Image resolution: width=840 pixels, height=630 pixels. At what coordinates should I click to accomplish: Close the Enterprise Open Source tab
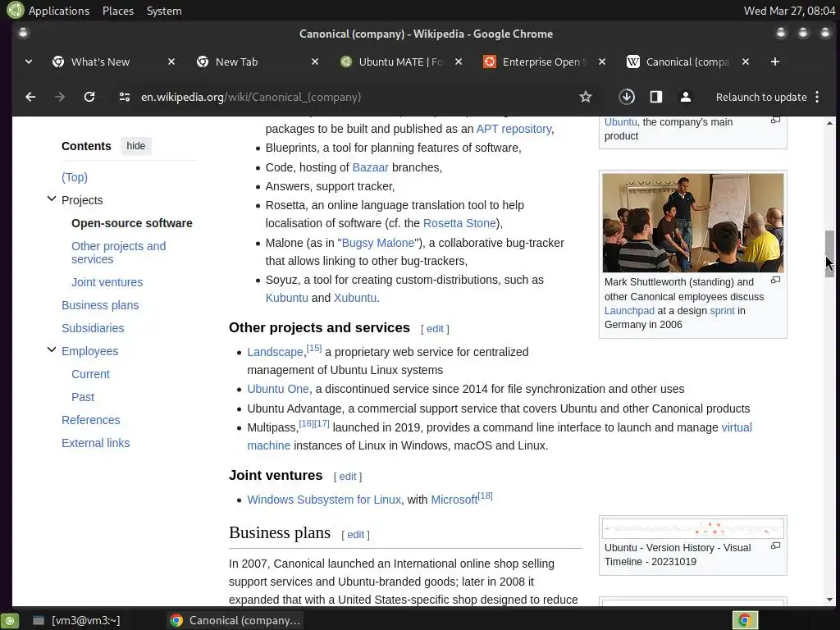(x=602, y=62)
